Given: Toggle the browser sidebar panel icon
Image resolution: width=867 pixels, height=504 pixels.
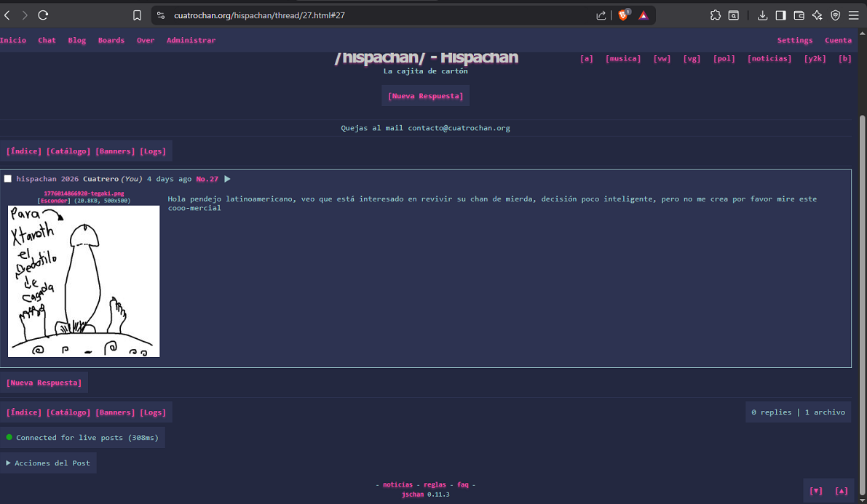Looking at the screenshot, I should [780, 15].
